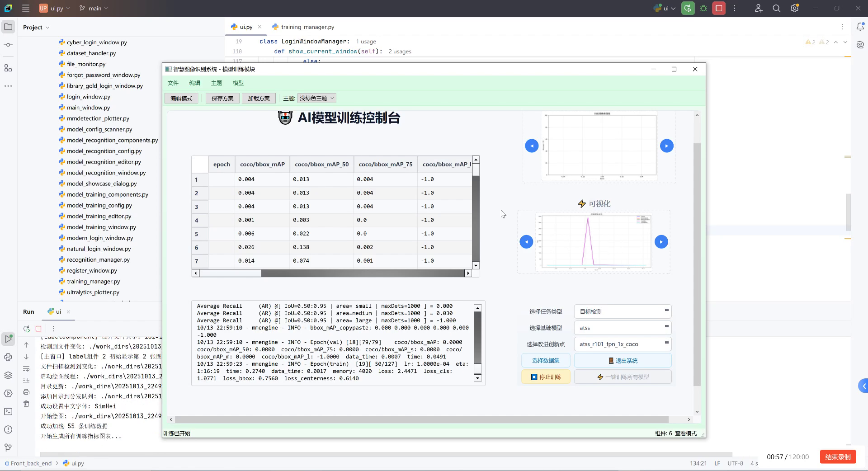This screenshot has width=868, height=471.
Task: Open the main branch dropdown
Action: (94, 8)
